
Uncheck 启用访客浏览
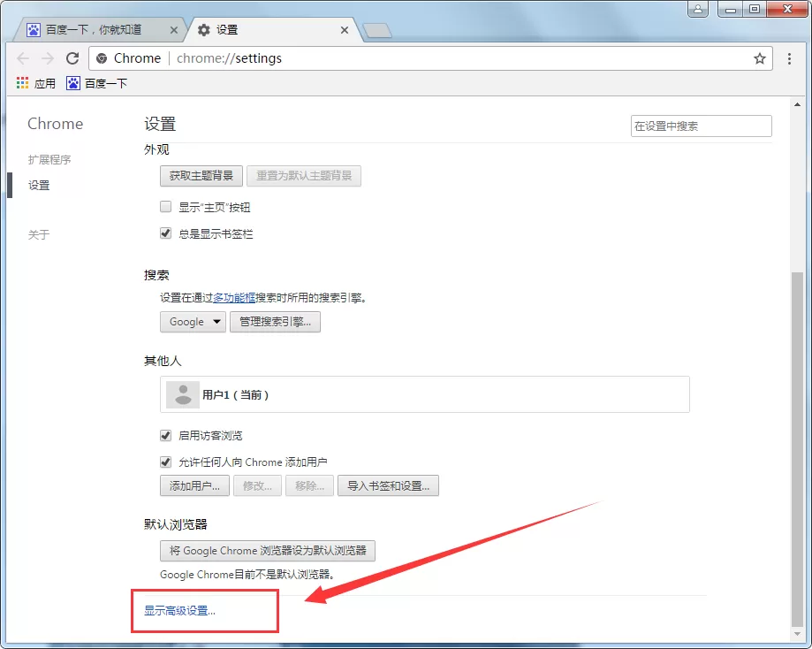[x=166, y=435]
